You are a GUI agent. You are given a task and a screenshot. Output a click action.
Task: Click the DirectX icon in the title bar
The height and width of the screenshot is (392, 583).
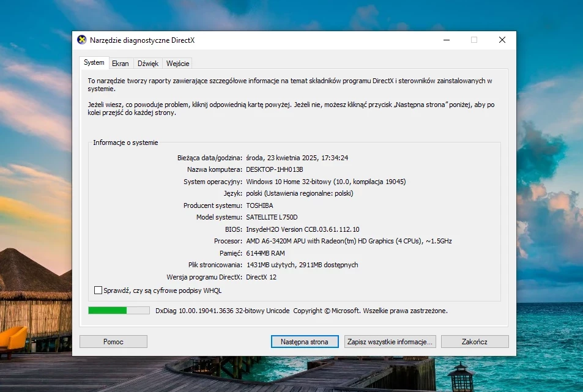point(81,40)
